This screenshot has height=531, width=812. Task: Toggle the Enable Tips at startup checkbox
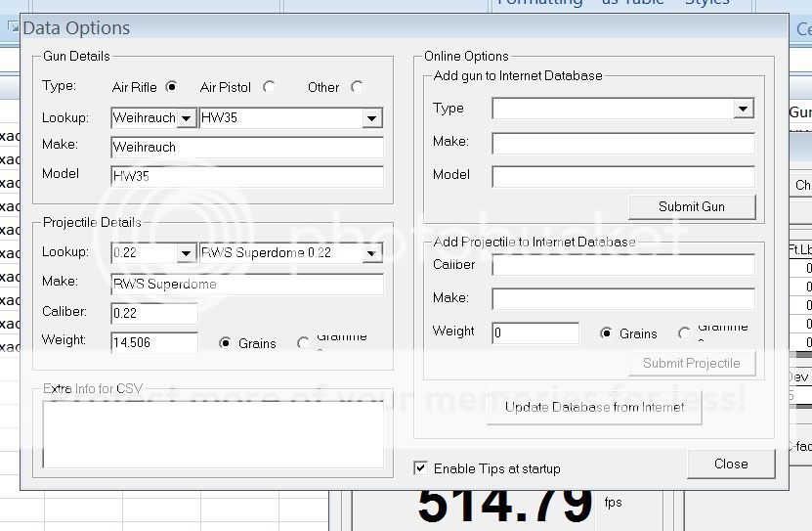(x=420, y=468)
